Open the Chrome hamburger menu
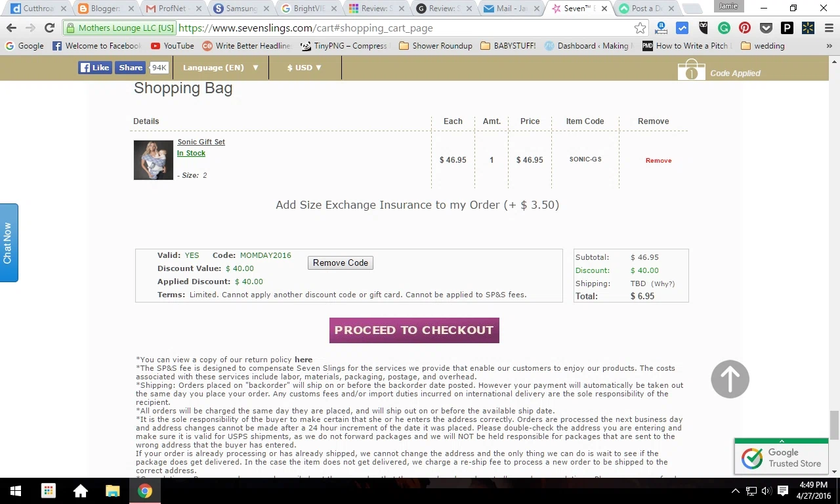Screen dimensions: 840x504 [828, 28]
